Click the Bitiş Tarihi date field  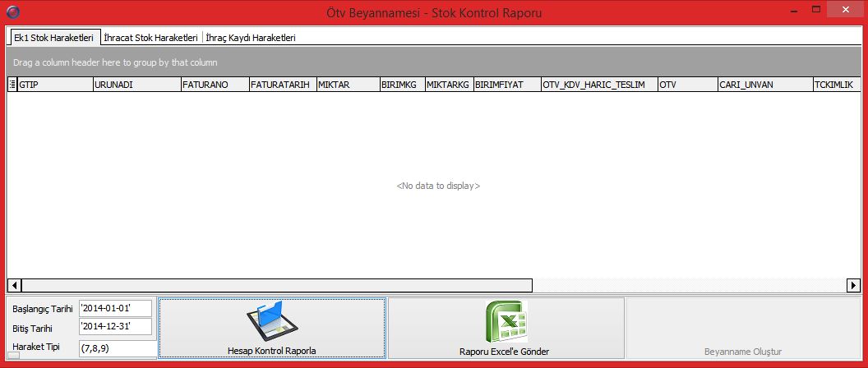tap(115, 328)
